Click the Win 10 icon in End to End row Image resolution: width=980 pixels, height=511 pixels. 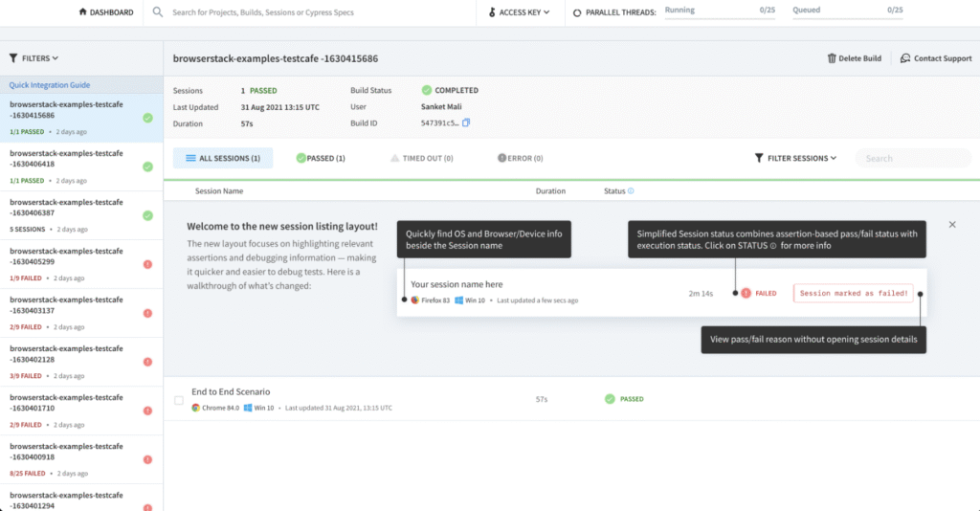click(x=248, y=408)
